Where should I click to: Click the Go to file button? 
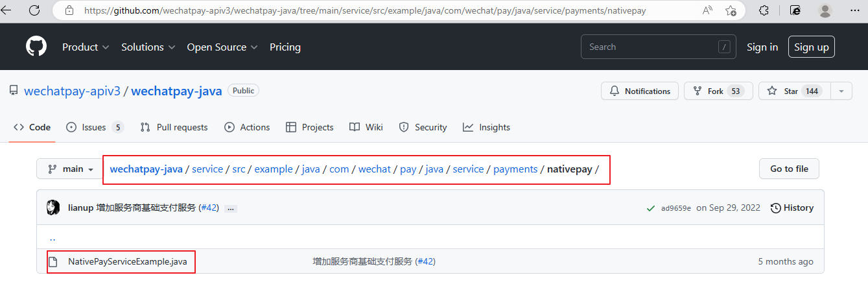tap(789, 169)
